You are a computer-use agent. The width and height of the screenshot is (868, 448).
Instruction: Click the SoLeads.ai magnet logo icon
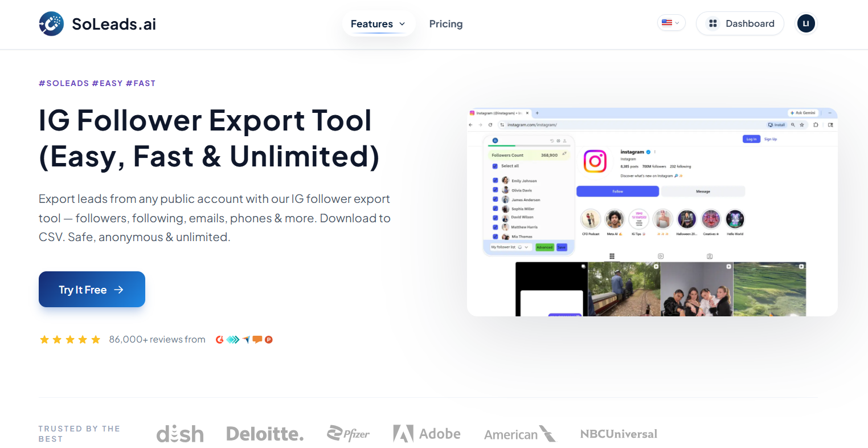(51, 24)
